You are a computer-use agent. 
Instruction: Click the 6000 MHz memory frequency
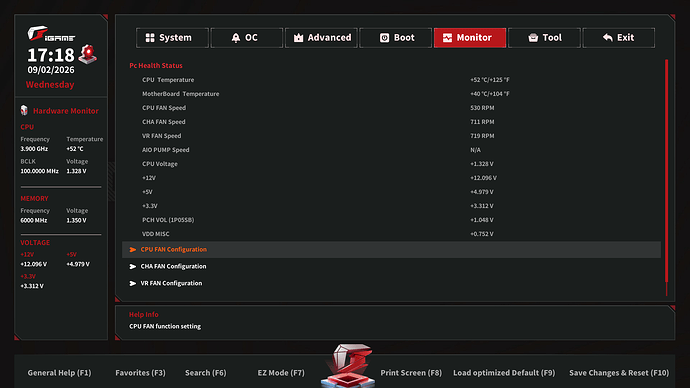(x=33, y=220)
